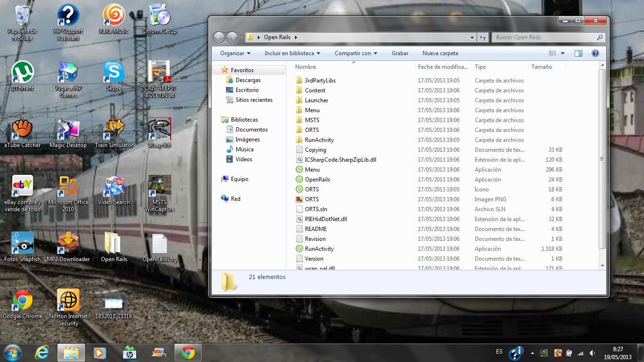644x362 pixels.
Task: Click the OpenRails application file
Action: click(317, 180)
